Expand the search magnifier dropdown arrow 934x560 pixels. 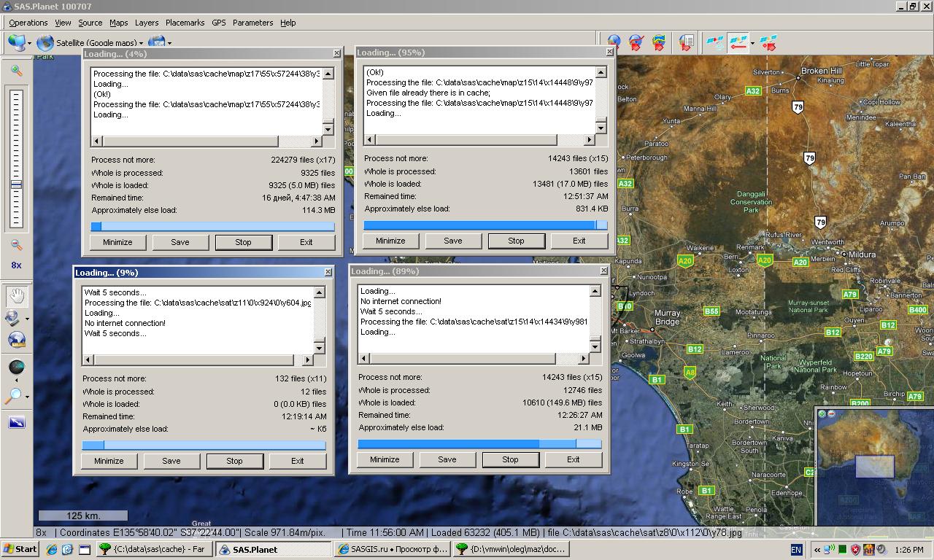27,397
